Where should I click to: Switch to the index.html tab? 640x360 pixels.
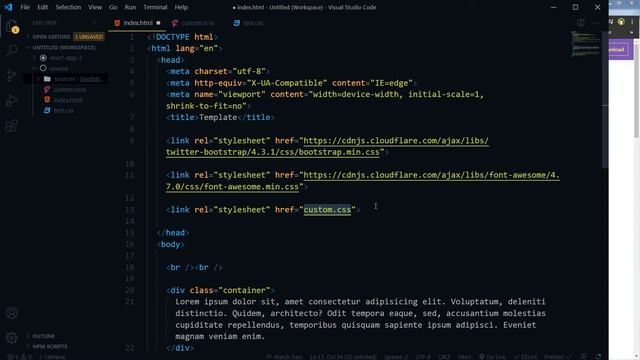[137, 23]
